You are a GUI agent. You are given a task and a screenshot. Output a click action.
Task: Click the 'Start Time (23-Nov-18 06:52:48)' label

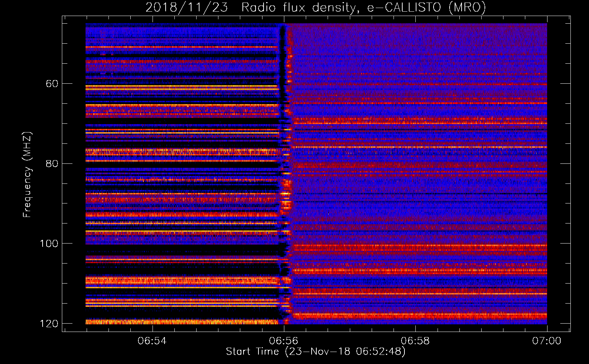coord(315,352)
